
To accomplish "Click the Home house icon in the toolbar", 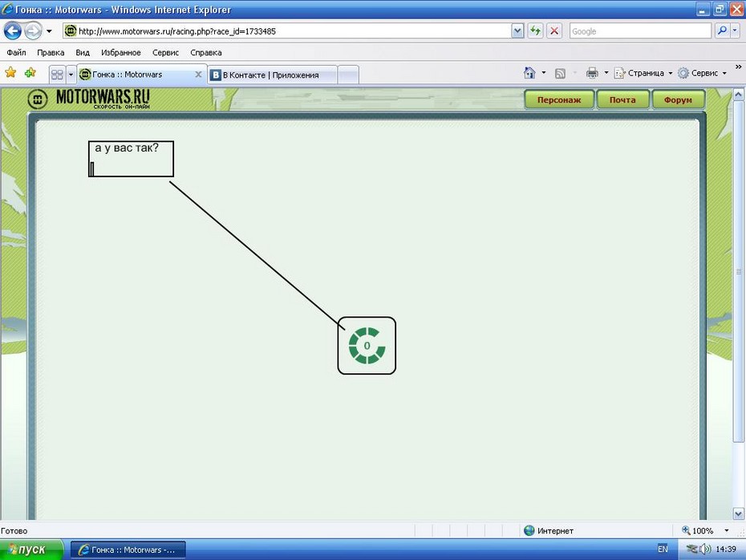I will [529, 73].
